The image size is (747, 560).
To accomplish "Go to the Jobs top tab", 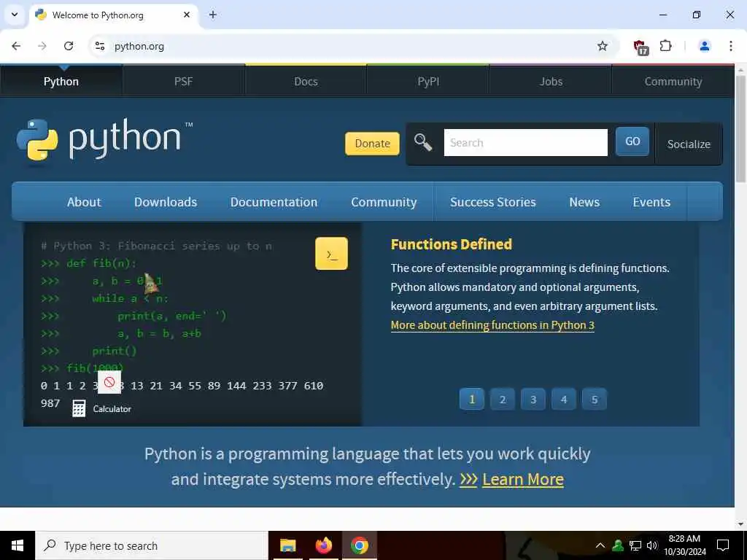I will [x=551, y=82].
